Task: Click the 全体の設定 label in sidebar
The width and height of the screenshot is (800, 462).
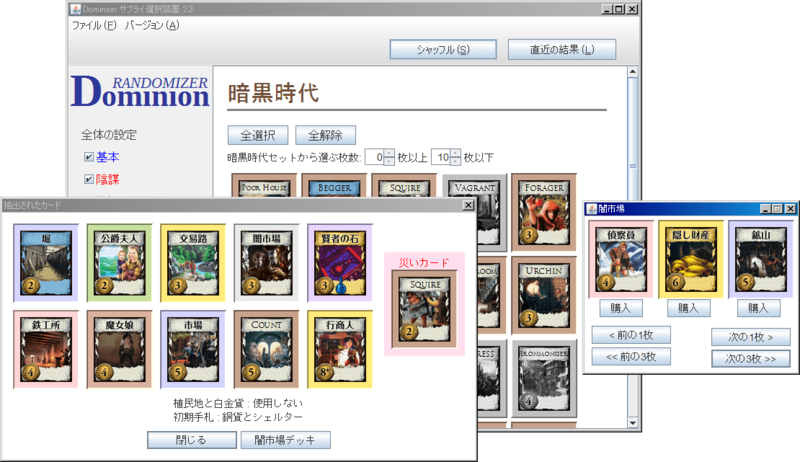Action: (109, 135)
